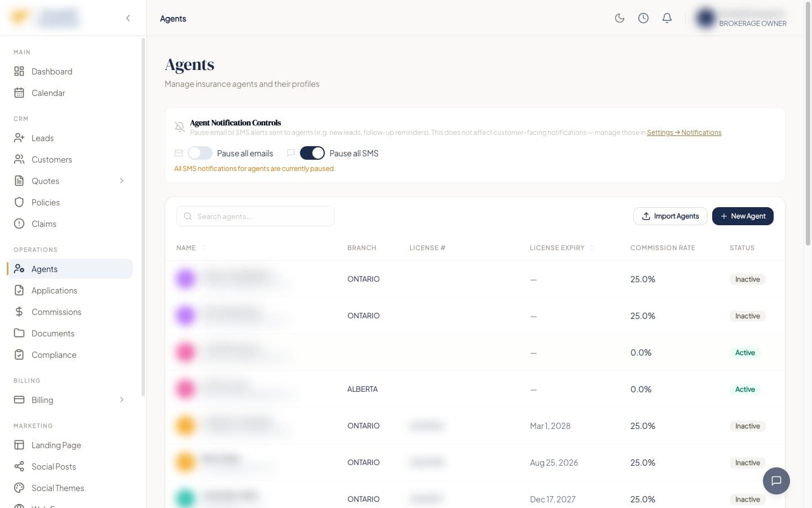Open the history clock icon
This screenshot has width=812, height=508.
[x=643, y=18]
